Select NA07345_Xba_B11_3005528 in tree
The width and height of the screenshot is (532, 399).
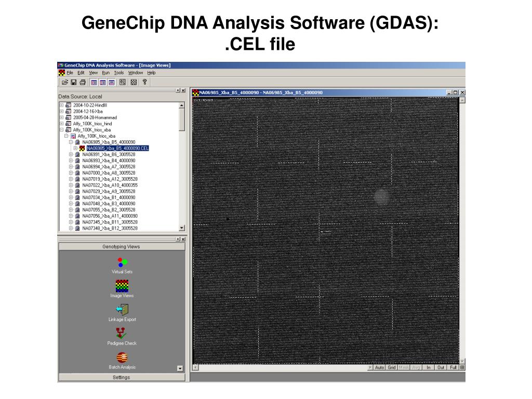pos(110,222)
